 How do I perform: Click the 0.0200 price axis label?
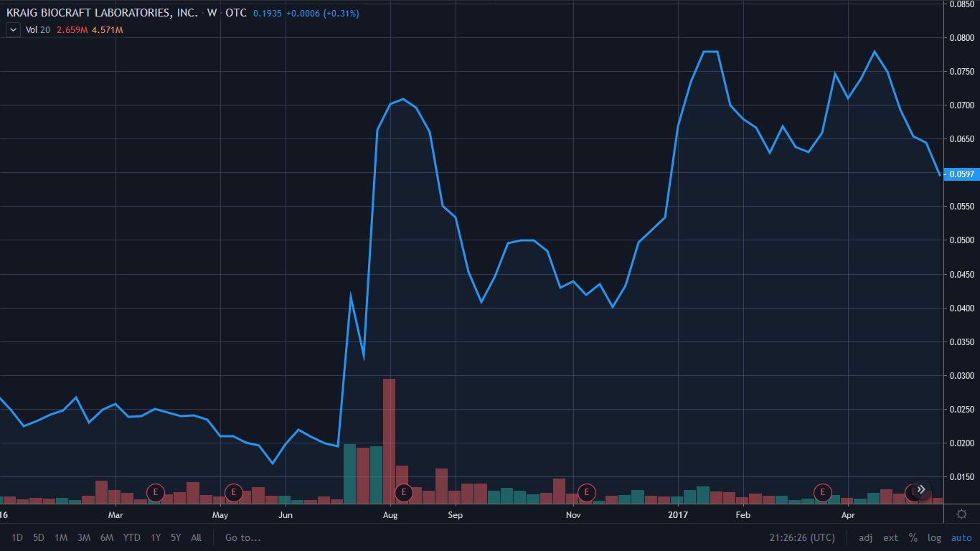[x=963, y=443]
